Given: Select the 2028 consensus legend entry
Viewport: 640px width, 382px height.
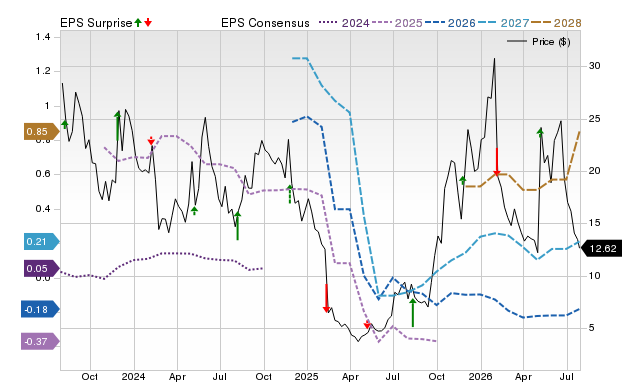Looking at the screenshot, I should (x=556, y=23).
